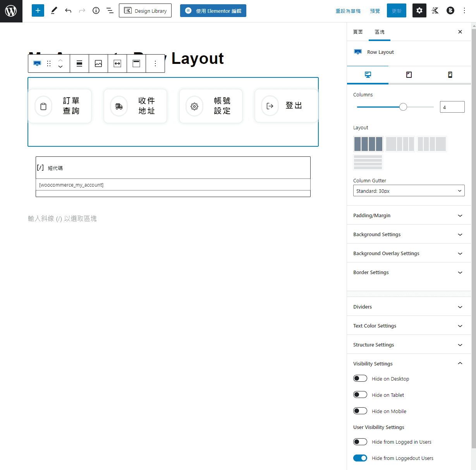Screen dimensions: 476x470
Task: Open the background image toolbar icon
Action: coord(98,63)
